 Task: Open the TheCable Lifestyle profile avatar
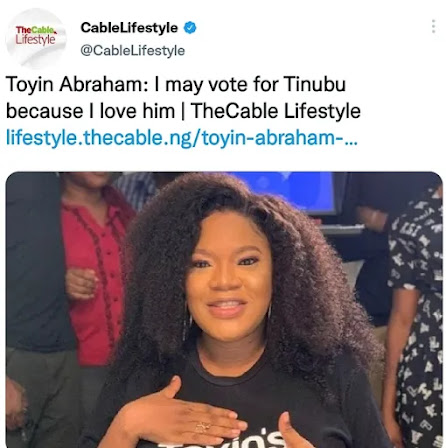click(36, 38)
